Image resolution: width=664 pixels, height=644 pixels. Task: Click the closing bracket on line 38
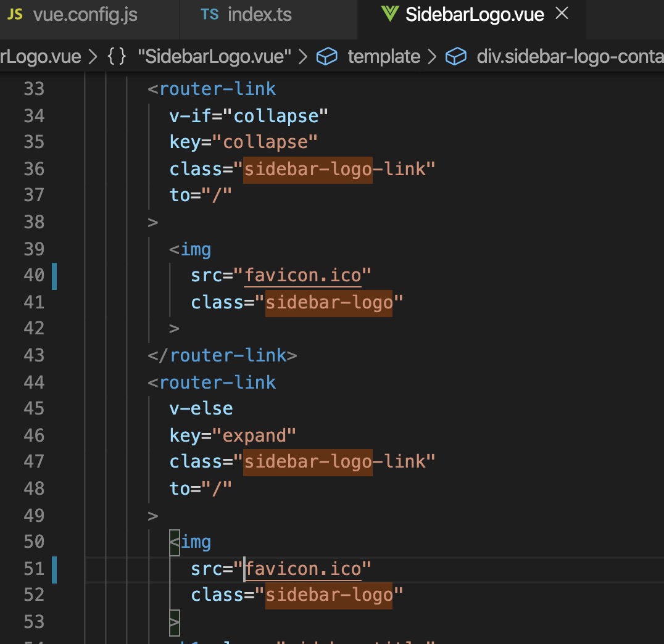tap(153, 222)
